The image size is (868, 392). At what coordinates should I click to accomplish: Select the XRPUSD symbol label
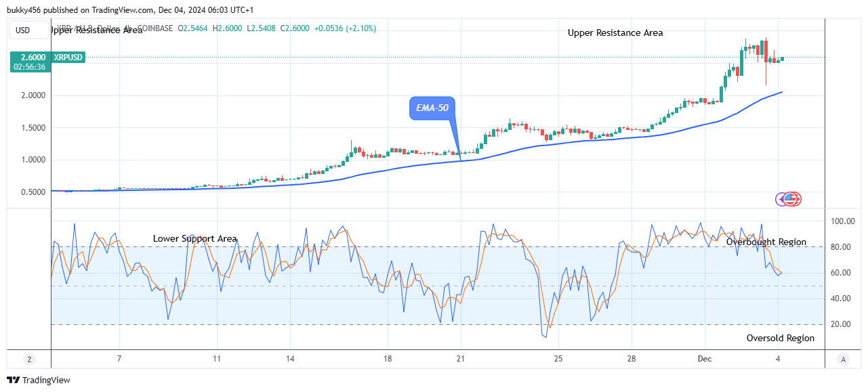click(68, 58)
